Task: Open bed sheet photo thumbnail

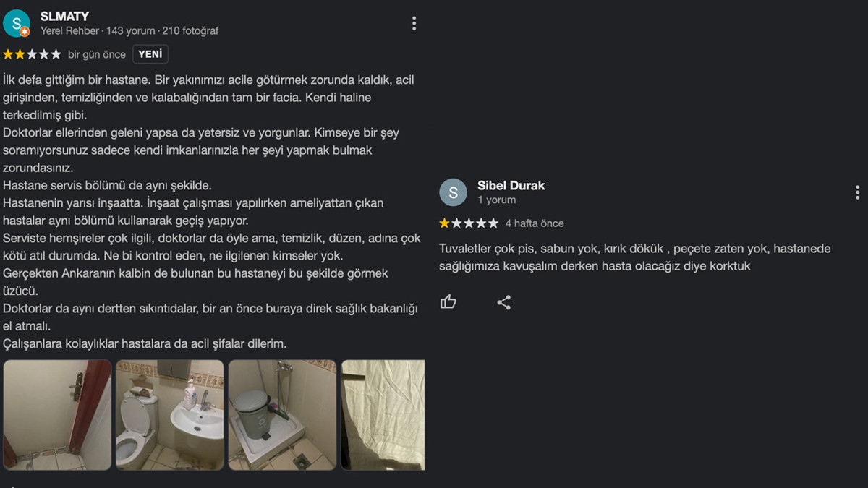Action: click(x=383, y=415)
